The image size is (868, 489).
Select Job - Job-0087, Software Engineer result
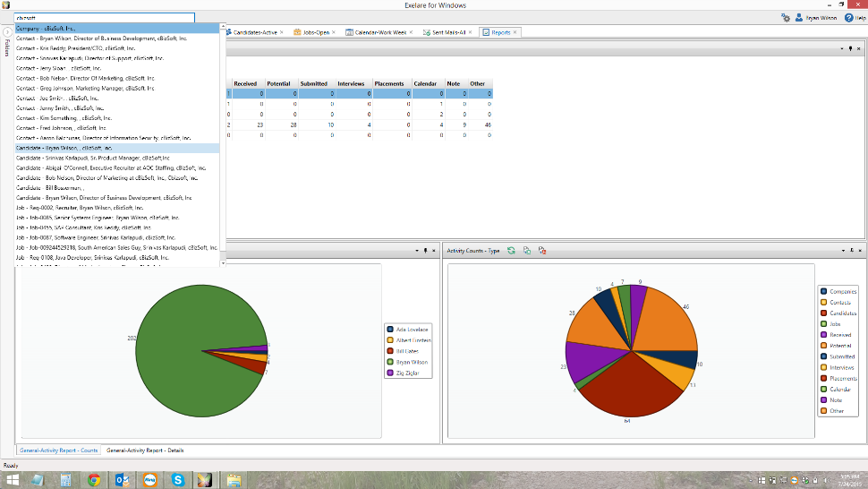tap(117, 237)
